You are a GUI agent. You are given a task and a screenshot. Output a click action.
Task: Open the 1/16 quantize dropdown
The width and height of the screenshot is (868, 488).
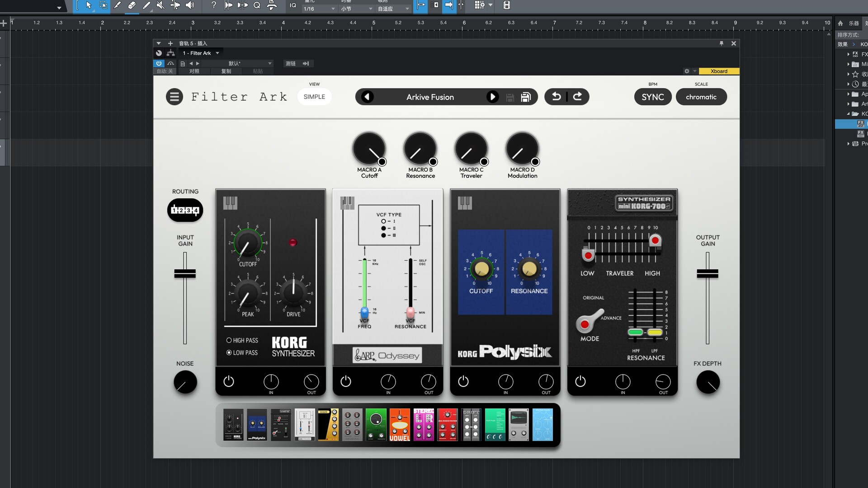(x=319, y=9)
